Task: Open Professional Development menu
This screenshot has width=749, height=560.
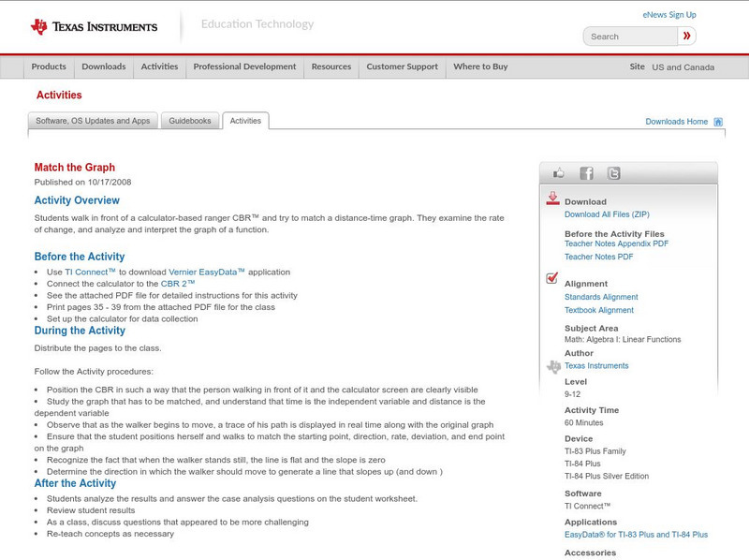Action: coord(244,66)
